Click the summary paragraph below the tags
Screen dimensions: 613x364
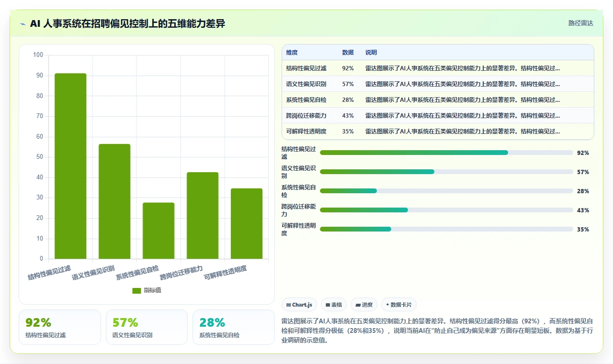438,331
